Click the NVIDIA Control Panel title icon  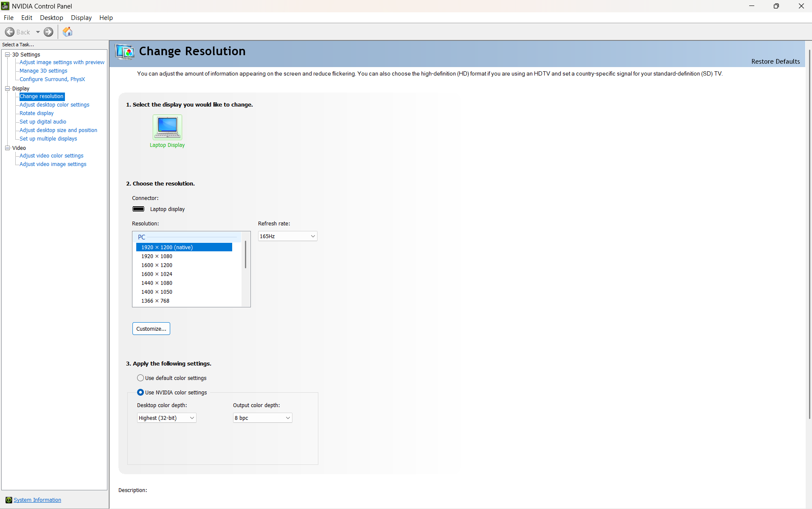point(5,6)
